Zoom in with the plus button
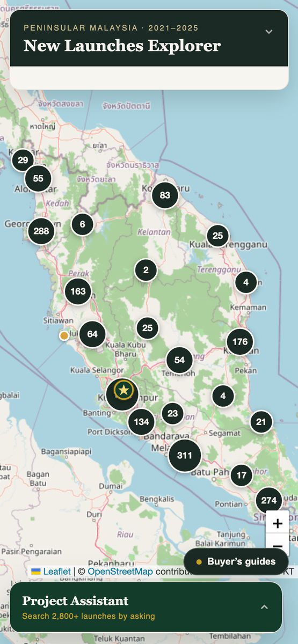The image size is (298, 644). 278,523
